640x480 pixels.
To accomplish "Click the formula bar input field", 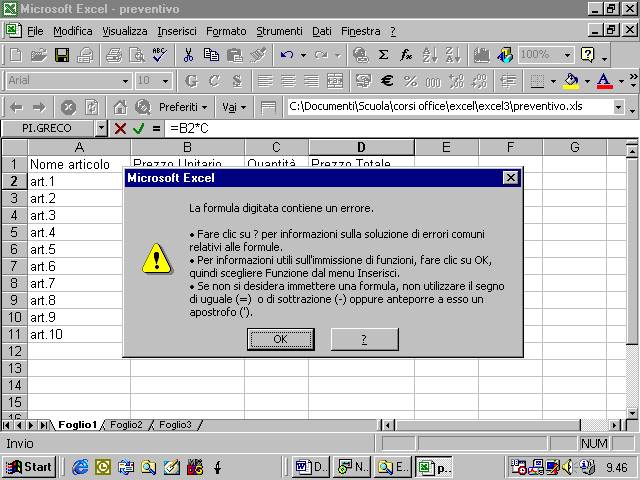I will point(400,129).
